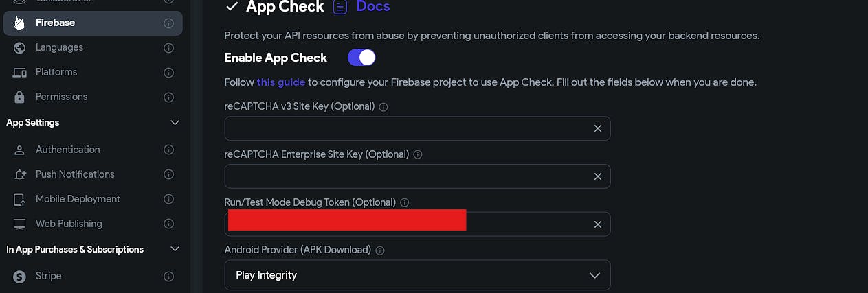Click info icon beside Android Provider label
Screen dimensions: 868x293
pos(380,250)
